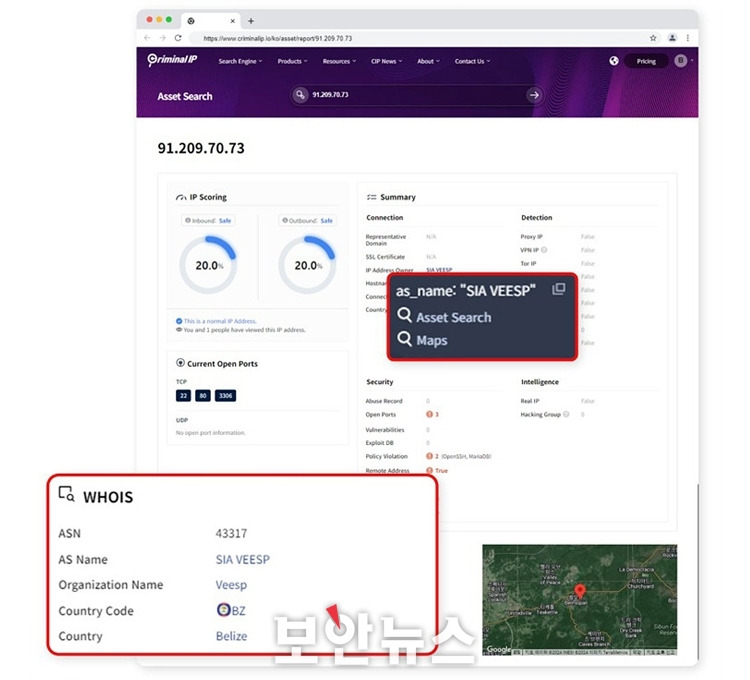This screenshot has width=750, height=680.
Task: Click the Open Ports warning icon
Action: [x=429, y=414]
